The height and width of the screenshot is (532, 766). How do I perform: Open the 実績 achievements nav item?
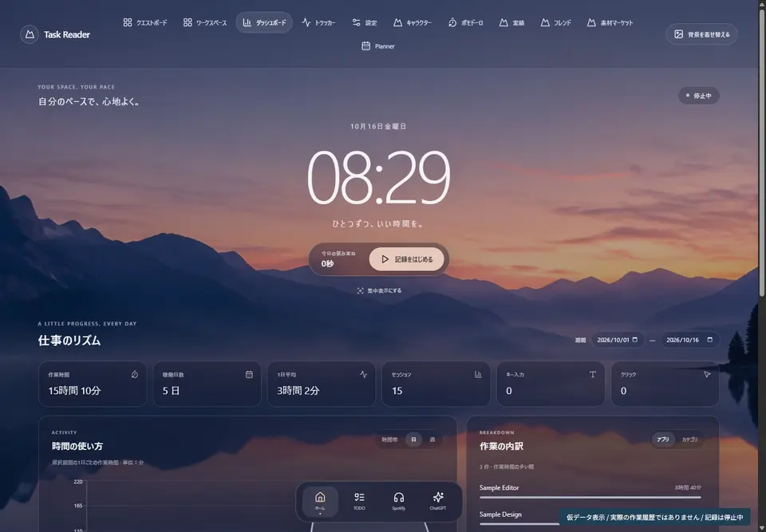point(511,22)
